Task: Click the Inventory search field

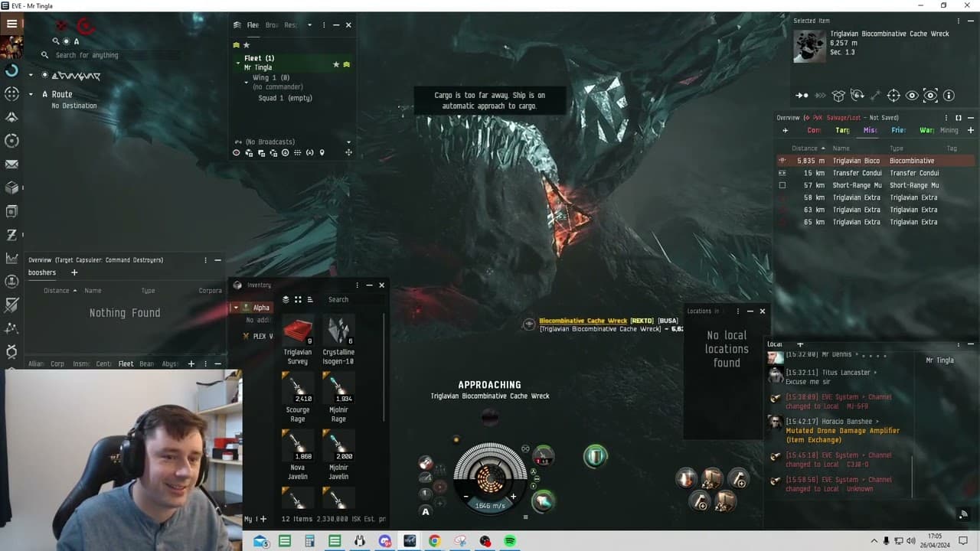Action: click(x=354, y=300)
